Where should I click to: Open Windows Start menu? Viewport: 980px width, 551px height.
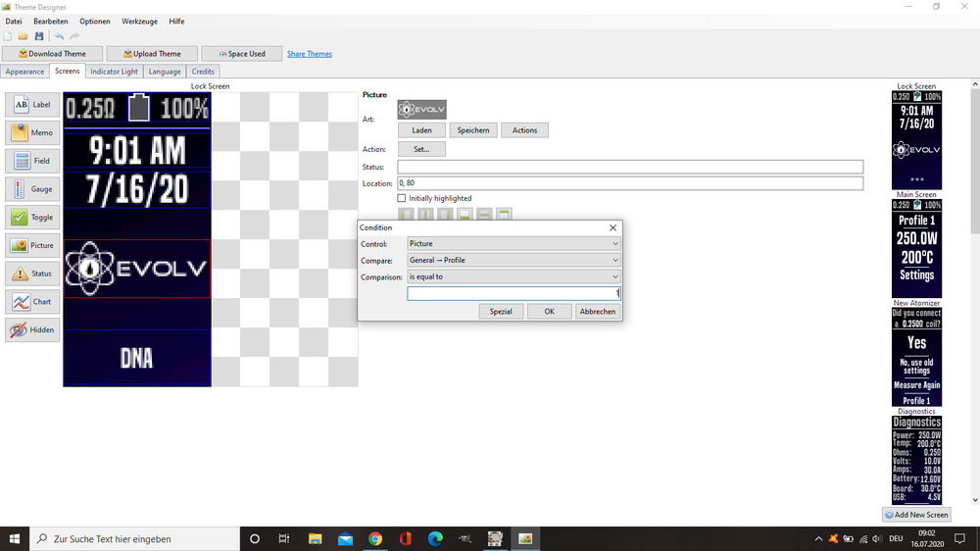click(15, 538)
